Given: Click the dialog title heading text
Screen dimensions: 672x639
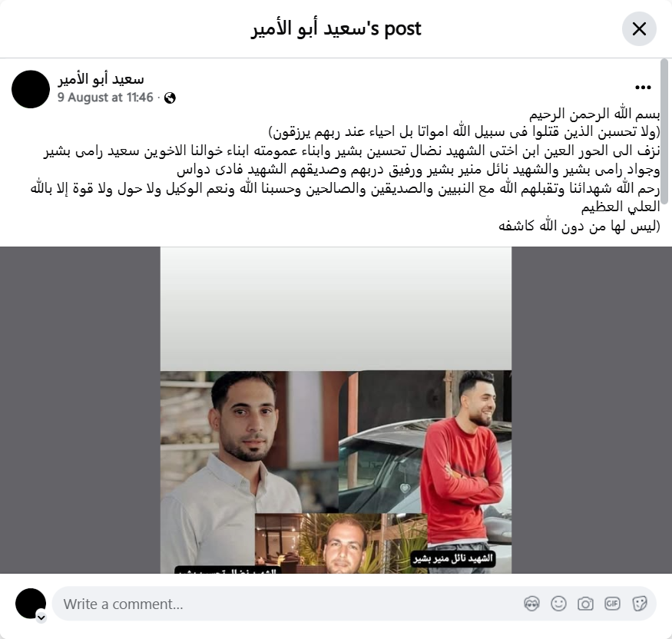Looking at the screenshot, I should coord(336,28).
